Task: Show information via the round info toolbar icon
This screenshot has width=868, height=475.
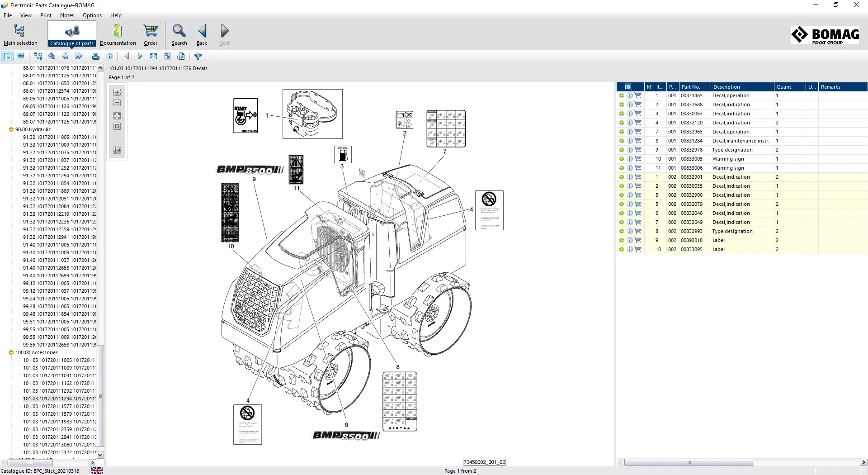Action: tap(109, 56)
